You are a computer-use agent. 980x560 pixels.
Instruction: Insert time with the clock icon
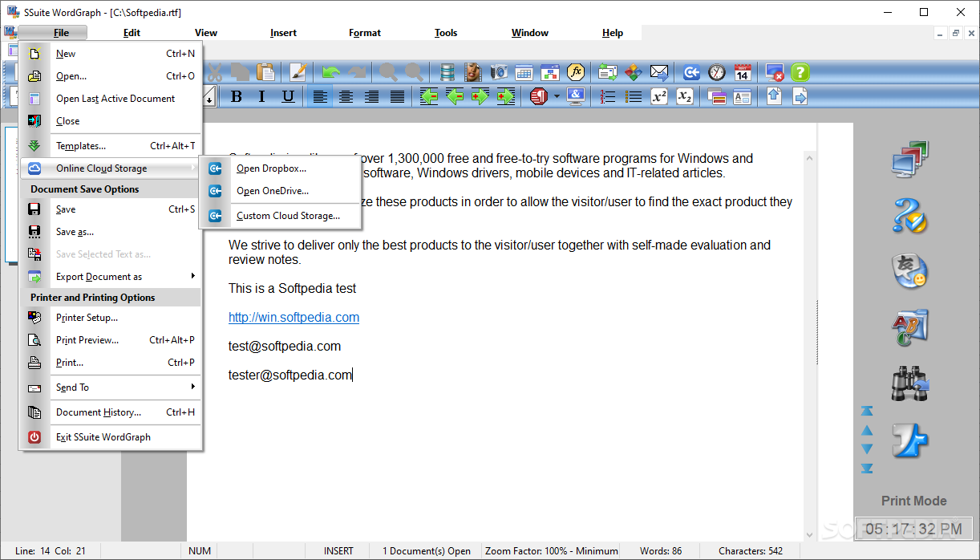pyautogui.click(x=717, y=72)
